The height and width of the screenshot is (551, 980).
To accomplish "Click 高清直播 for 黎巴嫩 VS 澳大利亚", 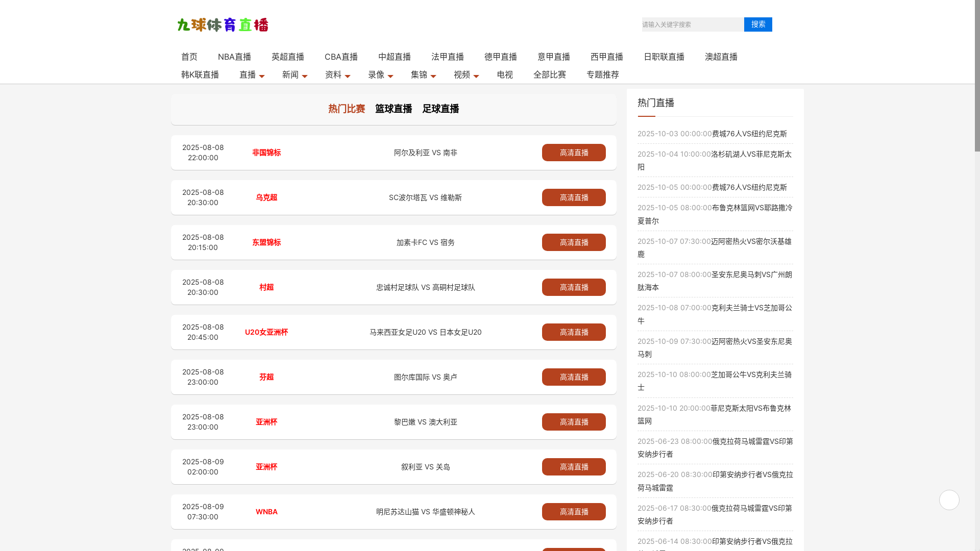I will (x=574, y=422).
